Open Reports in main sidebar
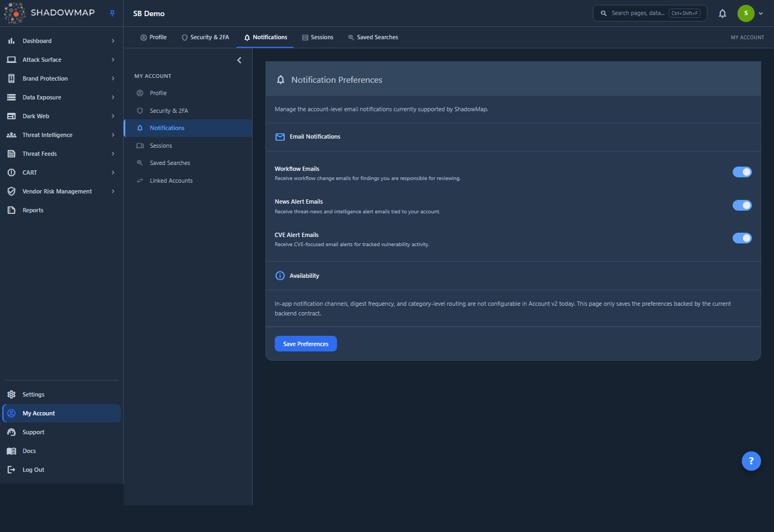 coord(61,210)
